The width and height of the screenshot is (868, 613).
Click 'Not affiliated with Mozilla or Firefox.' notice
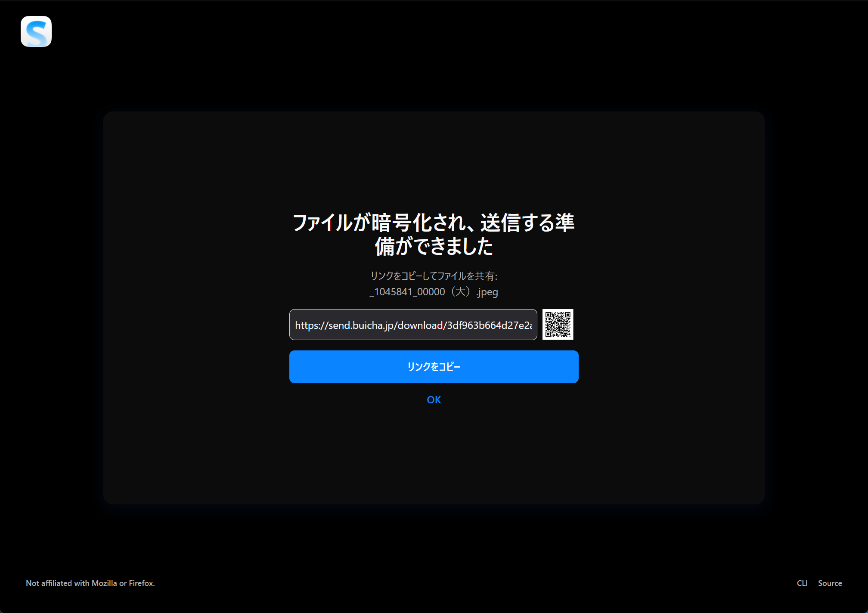click(x=90, y=583)
